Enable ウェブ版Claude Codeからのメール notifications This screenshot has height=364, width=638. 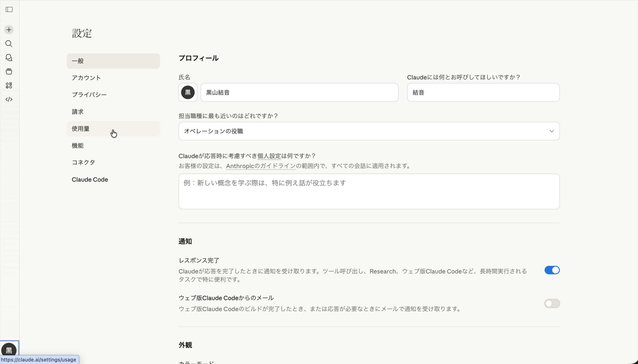click(552, 303)
